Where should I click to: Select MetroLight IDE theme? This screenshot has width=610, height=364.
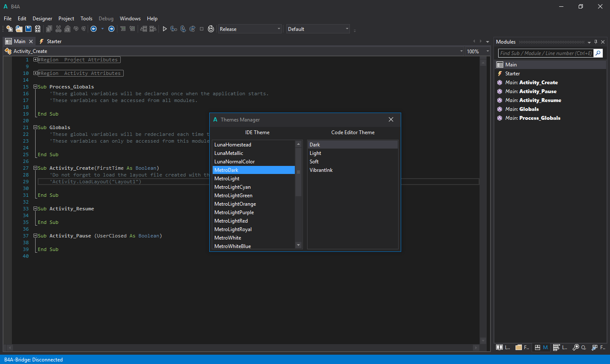tap(253, 179)
